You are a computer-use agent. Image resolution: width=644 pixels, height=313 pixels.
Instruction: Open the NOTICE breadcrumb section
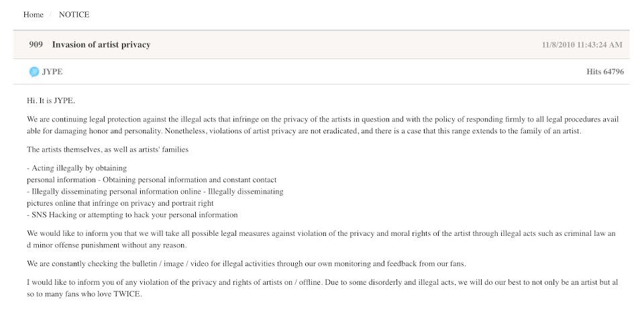[x=74, y=15]
